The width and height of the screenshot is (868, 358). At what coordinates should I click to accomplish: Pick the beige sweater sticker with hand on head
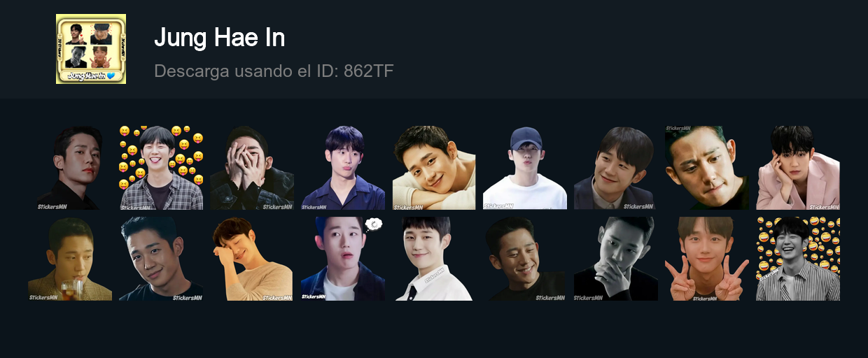coord(252,259)
